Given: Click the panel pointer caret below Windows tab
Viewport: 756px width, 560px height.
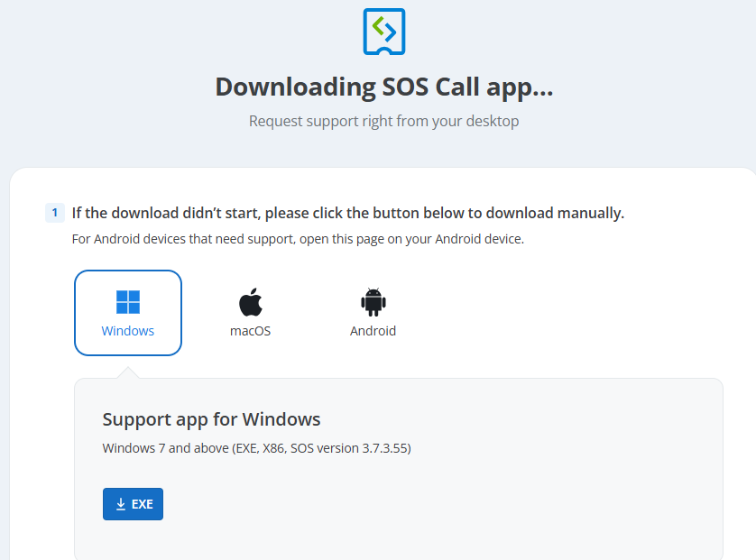Looking at the screenshot, I should 128,372.
